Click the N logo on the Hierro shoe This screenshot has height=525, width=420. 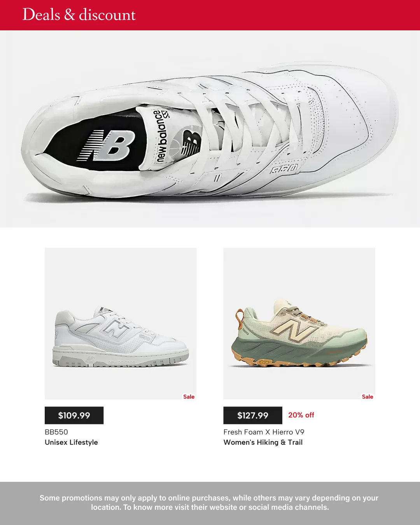click(x=294, y=329)
